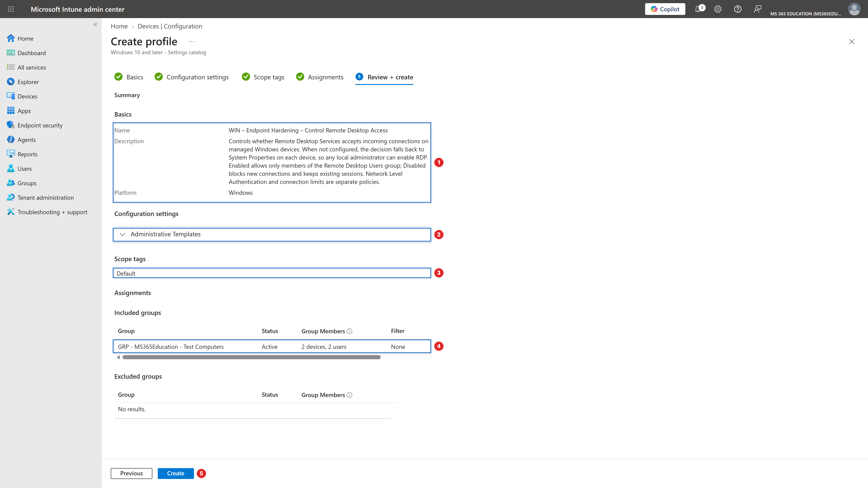Open Devices in the sidebar

[27, 96]
